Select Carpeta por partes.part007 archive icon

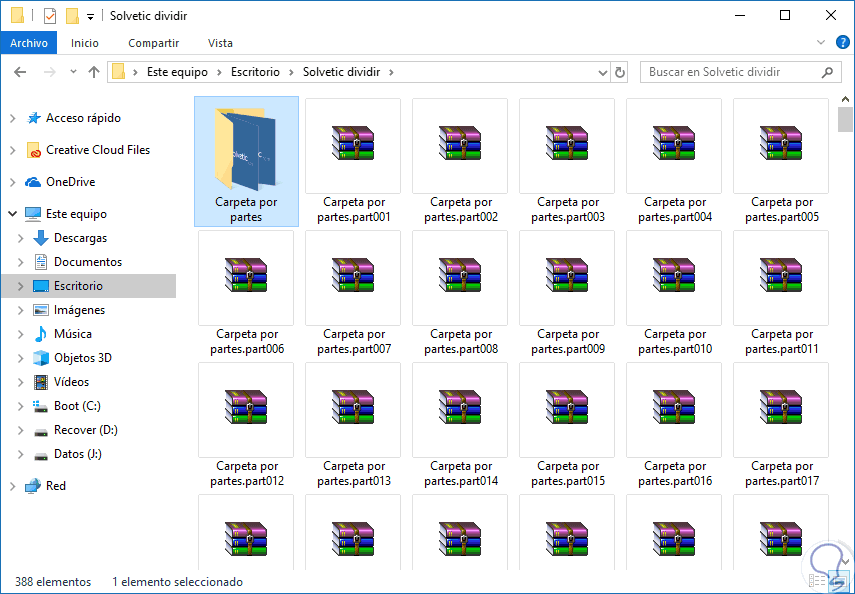point(353,275)
